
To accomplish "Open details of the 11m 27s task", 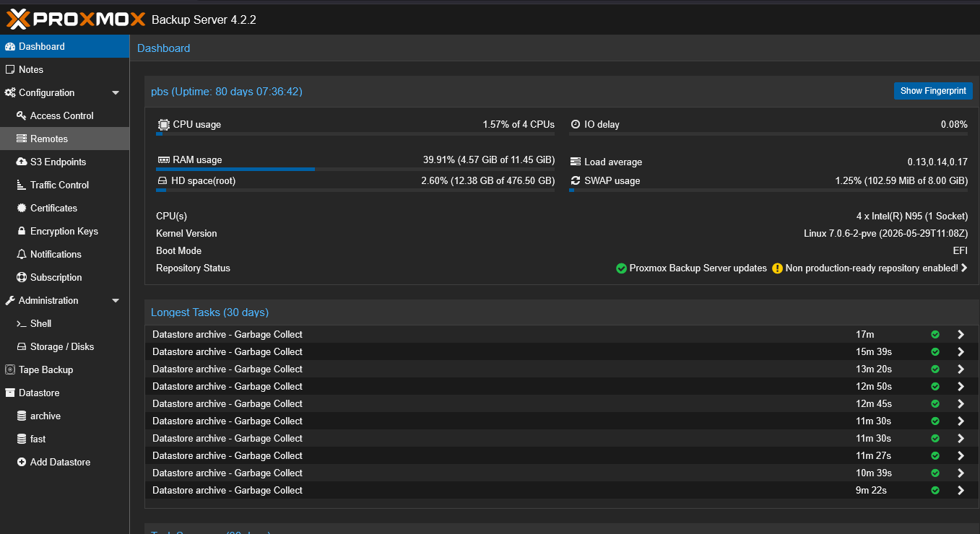I will tap(961, 455).
